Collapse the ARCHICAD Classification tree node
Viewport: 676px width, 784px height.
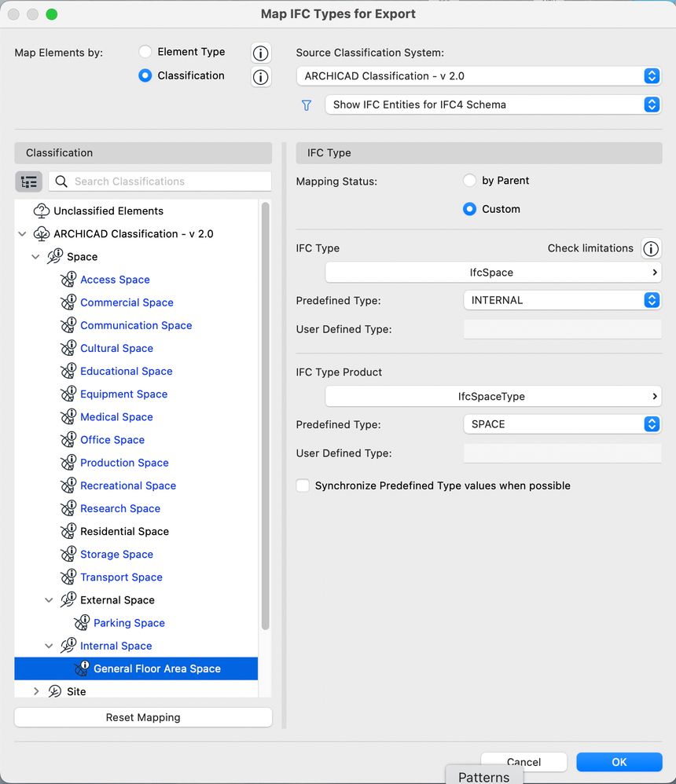(22, 234)
